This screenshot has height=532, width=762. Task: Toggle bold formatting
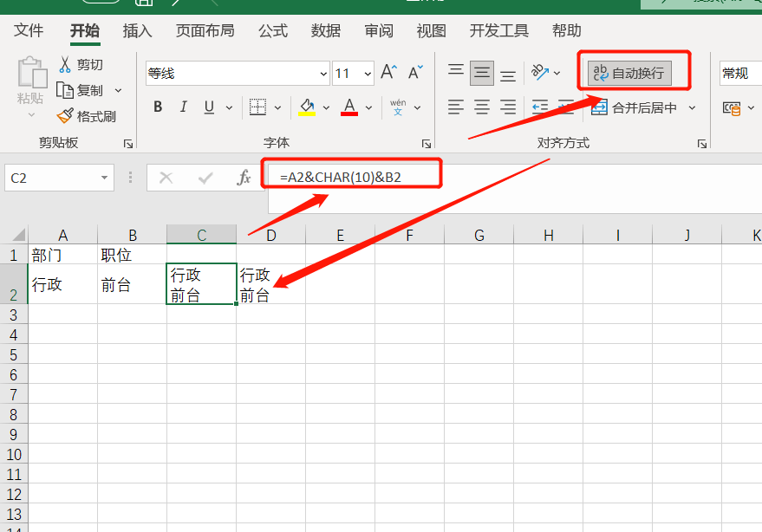coord(157,107)
